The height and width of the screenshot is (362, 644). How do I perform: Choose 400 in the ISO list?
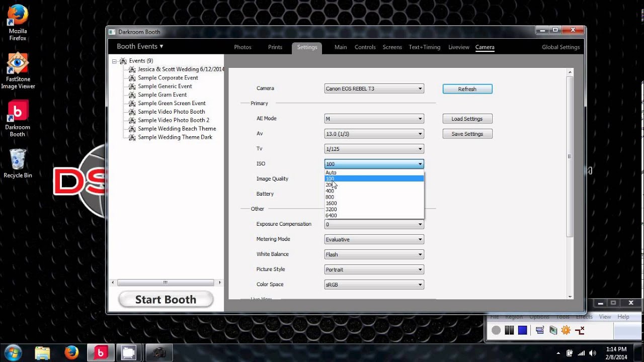[x=374, y=191]
